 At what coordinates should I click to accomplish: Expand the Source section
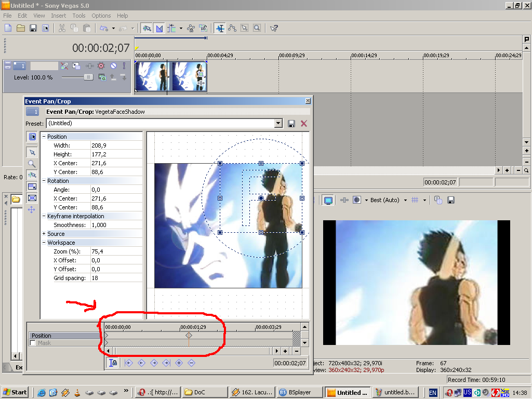coord(44,234)
